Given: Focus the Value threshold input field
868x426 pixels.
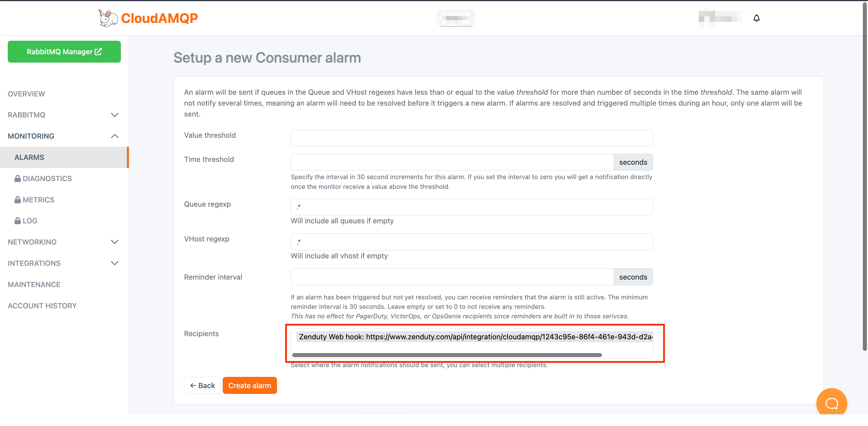Looking at the screenshot, I should (x=471, y=138).
